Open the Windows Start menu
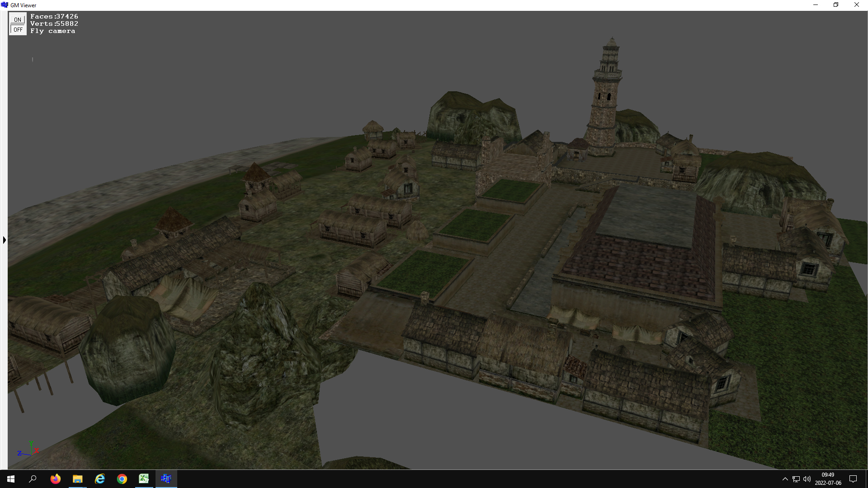868x488 pixels. pyautogui.click(x=11, y=479)
